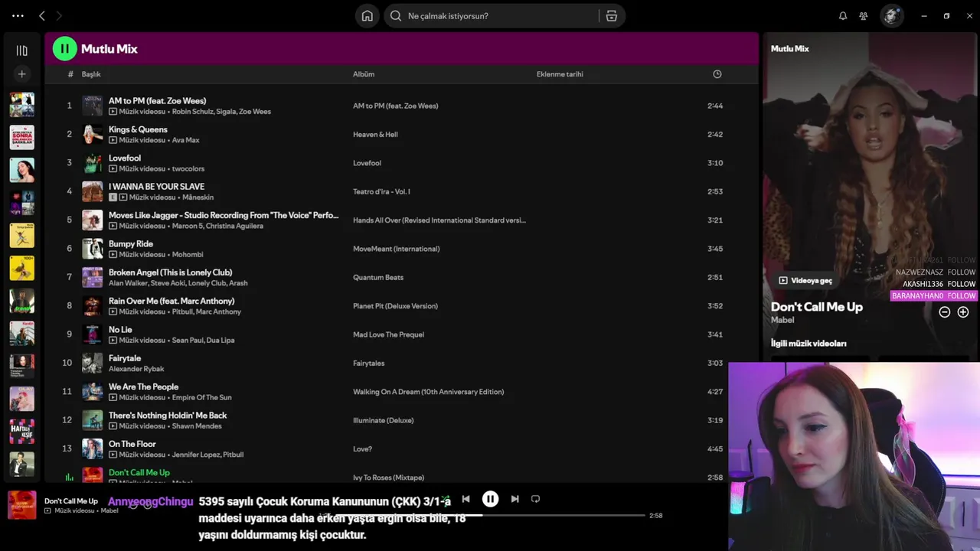Sort by the Eklenme tarihi column
Viewport: 980px width, 551px height.
pos(560,74)
